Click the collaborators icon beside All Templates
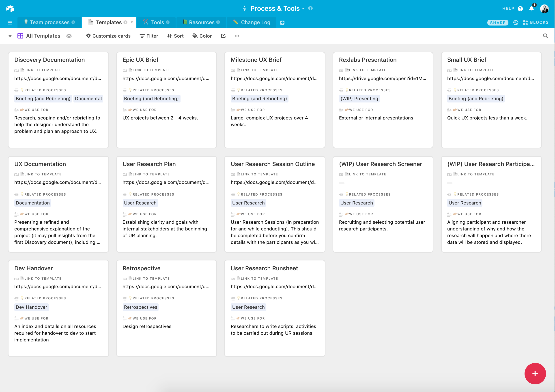Screen dimensions: 555x392 (69, 36)
